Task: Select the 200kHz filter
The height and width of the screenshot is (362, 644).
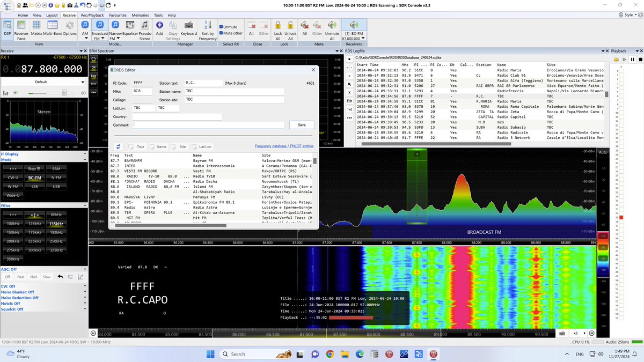Action: pos(12,241)
